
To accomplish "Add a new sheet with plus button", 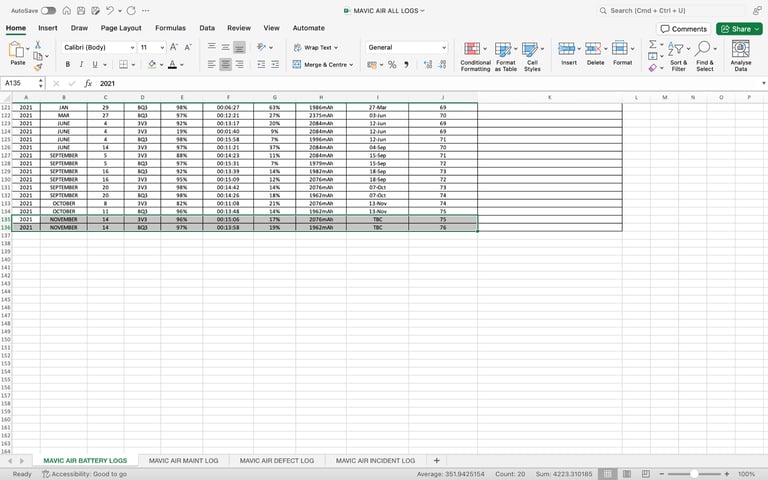I will (x=436, y=460).
